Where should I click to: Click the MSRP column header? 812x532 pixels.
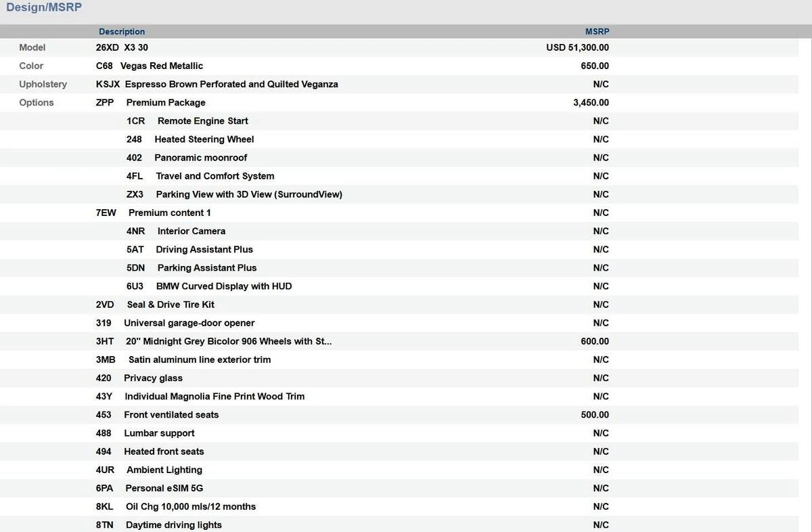click(x=597, y=32)
